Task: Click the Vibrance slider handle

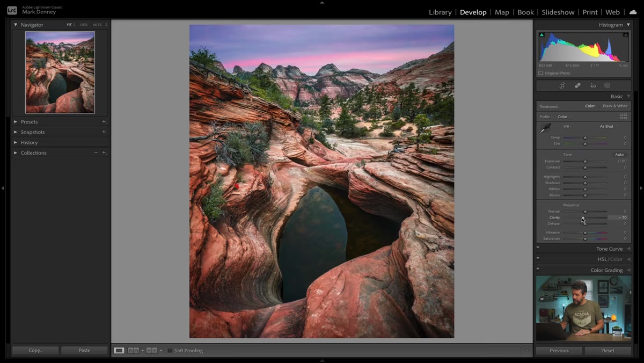Action: (x=585, y=233)
